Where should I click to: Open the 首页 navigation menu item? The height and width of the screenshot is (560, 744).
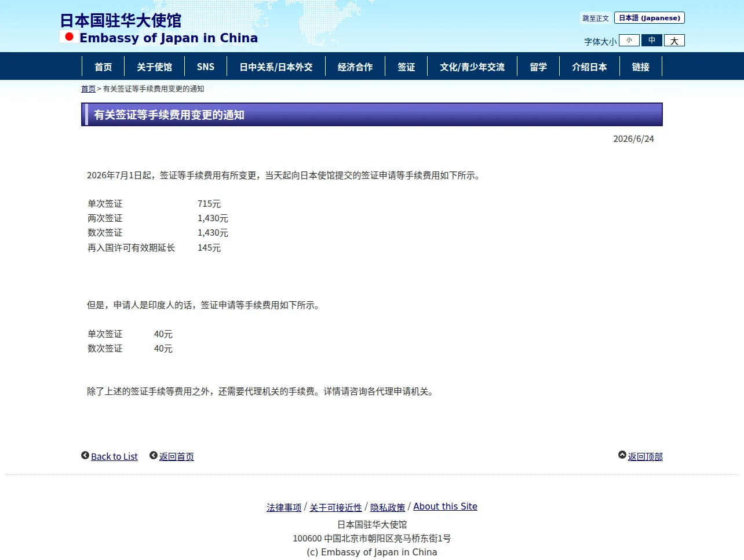(103, 67)
